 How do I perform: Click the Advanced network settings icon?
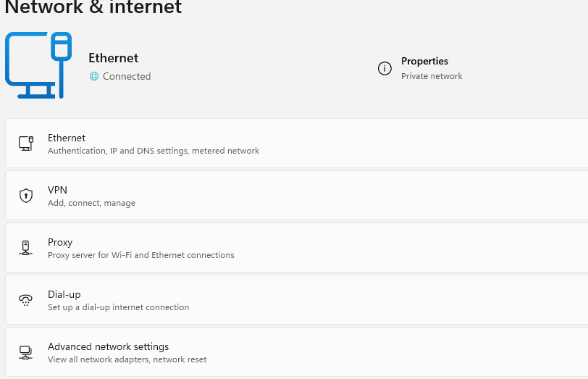[x=26, y=352]
